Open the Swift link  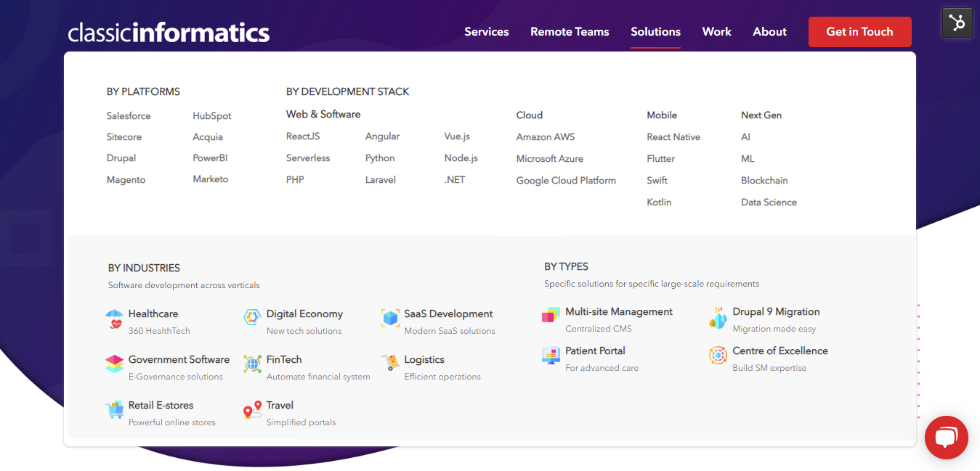[657, 181]
